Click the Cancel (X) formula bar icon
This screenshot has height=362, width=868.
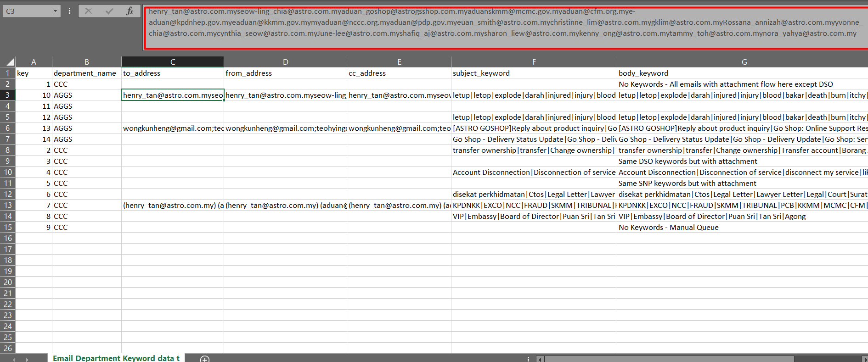click(88, 11)
